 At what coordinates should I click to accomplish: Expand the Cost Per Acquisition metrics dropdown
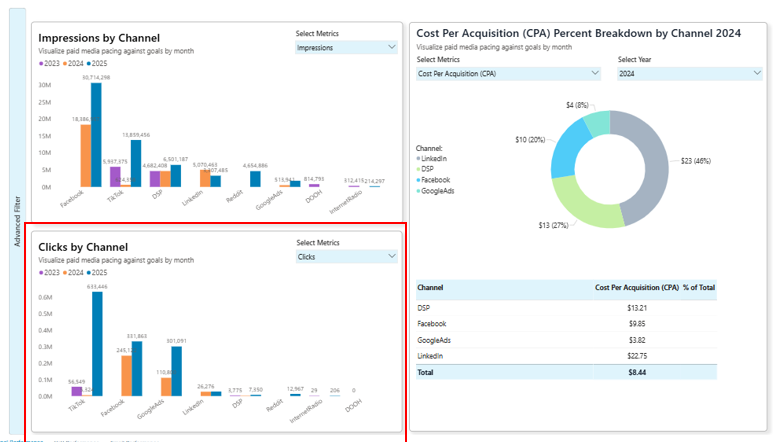(x=508, y=73)
